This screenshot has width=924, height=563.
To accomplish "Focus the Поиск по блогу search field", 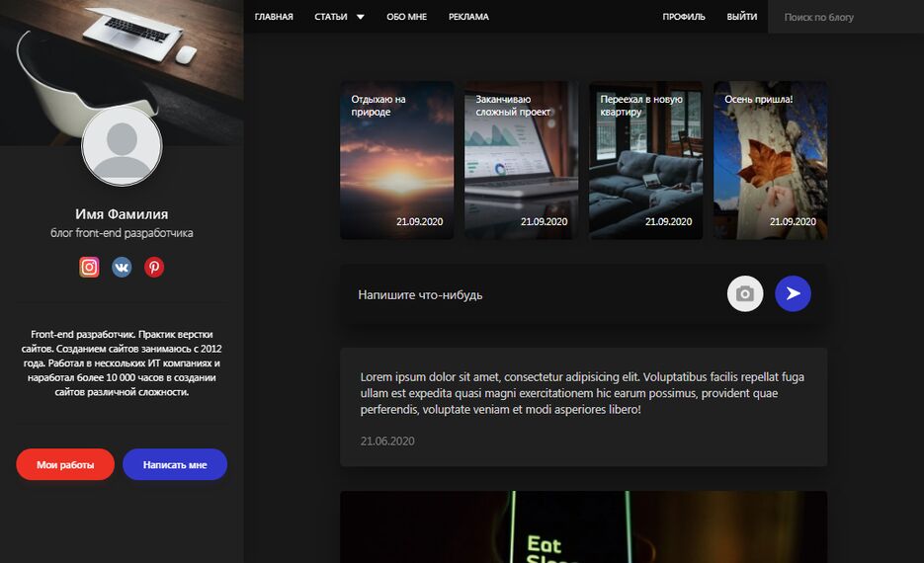I will (x=846, y=17).
